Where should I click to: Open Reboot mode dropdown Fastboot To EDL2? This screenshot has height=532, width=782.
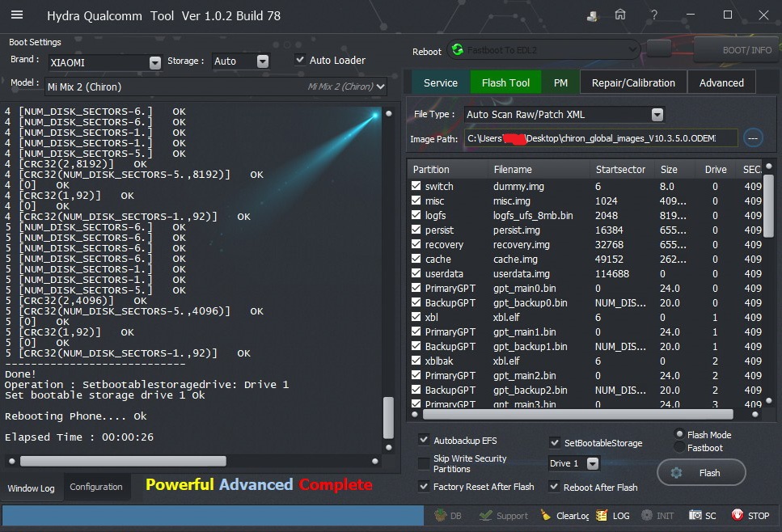(x=544, y=50)
